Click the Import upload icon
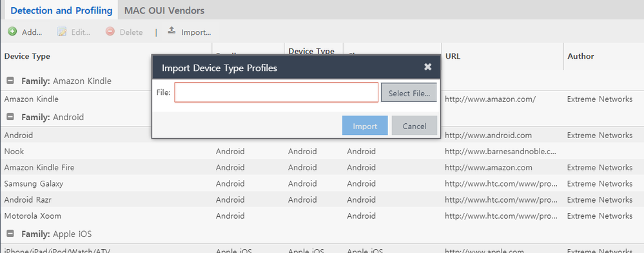 171,30
